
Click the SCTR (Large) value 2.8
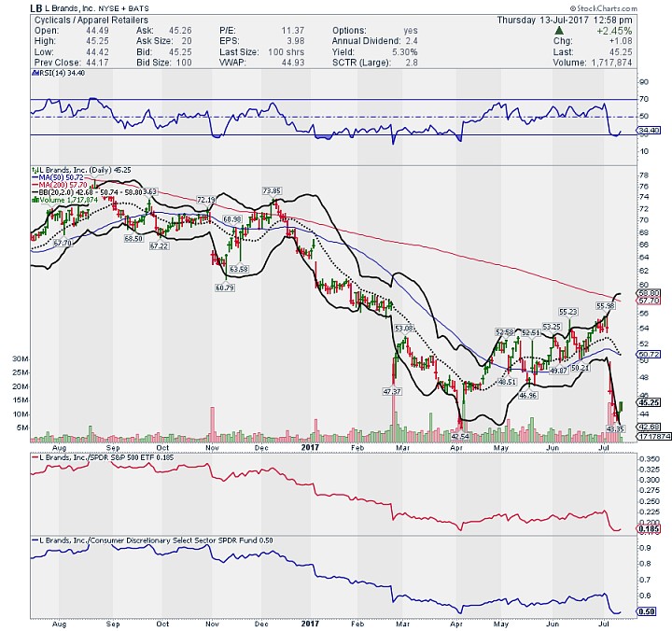412,63
